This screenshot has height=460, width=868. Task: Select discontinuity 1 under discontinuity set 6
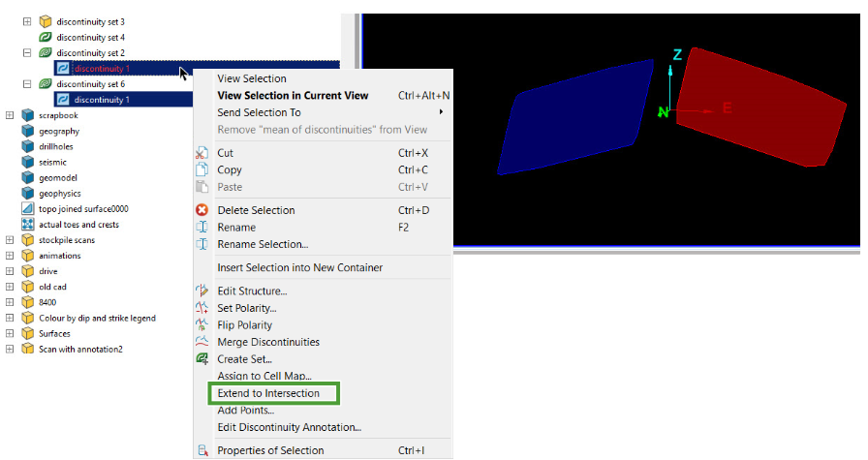click(x=102, y=100)
